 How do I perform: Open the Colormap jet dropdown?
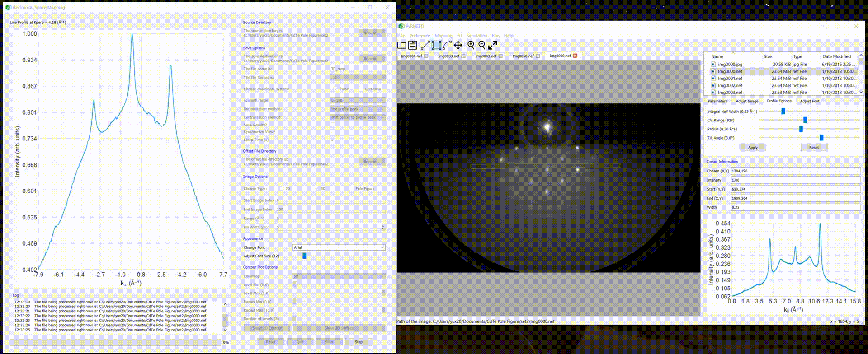[339, 276]
